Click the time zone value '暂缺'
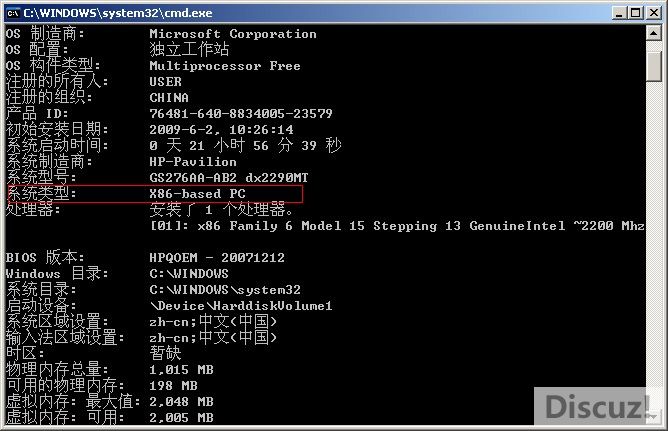Image resolution: width=668 pixels, height=431 pixels. [x=165, y=353]
